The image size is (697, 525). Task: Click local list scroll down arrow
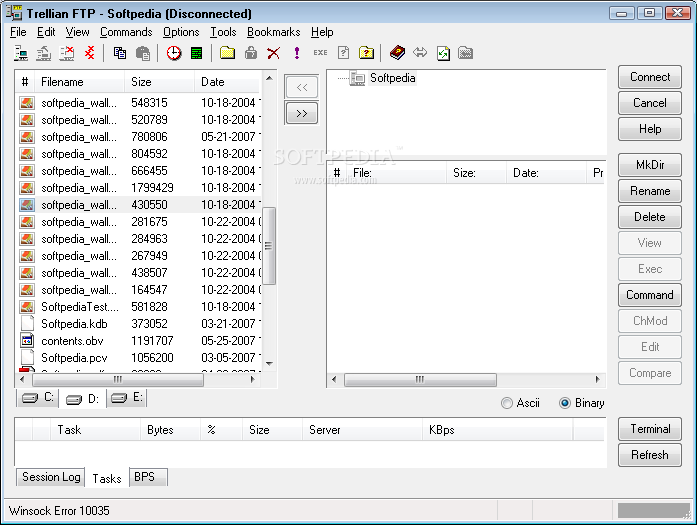coord(269,364)
